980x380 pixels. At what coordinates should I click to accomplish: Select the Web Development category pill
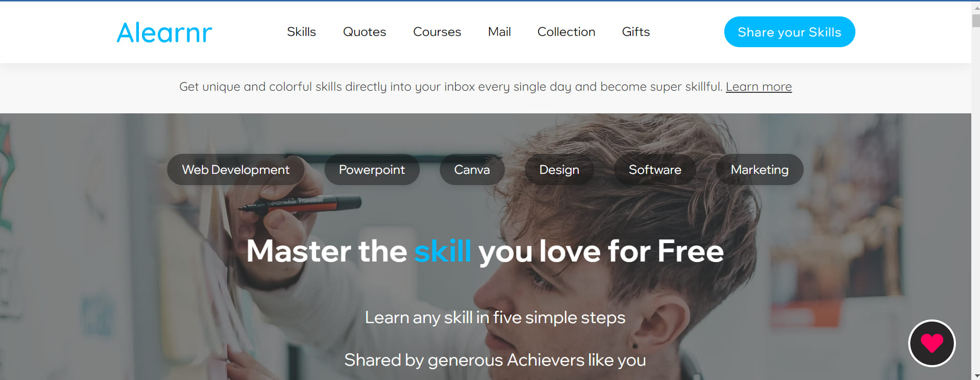click(236, 170)
